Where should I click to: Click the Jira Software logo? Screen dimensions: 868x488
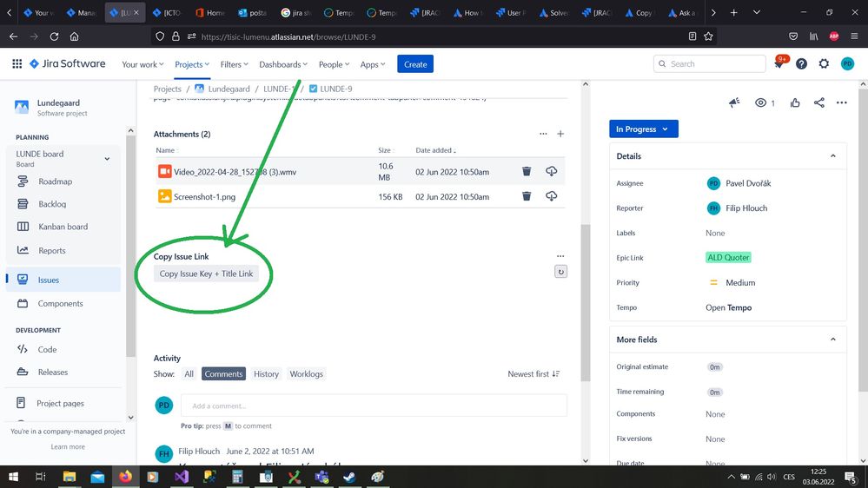[x=67, y=63]
